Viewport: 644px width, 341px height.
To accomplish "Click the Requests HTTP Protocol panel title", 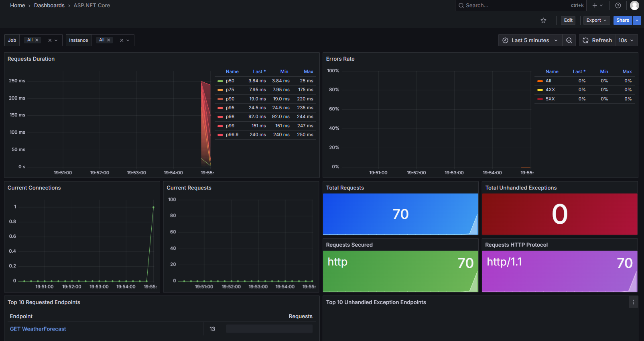I will [516, 245].
